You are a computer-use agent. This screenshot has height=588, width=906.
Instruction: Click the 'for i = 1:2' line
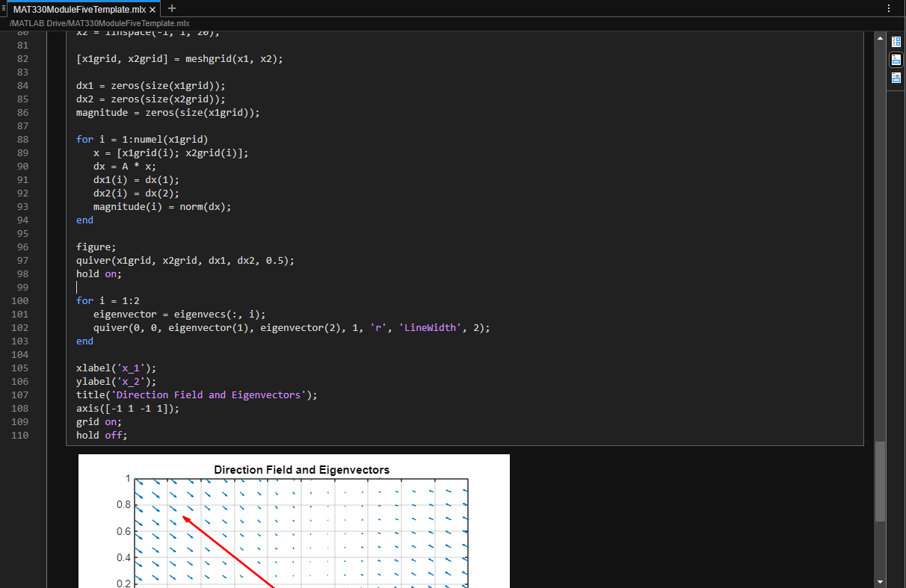pyautogui.click(x=108, y=301)
